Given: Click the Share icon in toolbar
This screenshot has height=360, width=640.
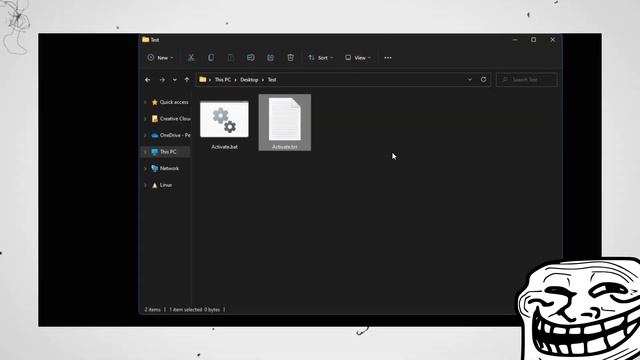Looking at the screenshot, I should click(270, 58).
